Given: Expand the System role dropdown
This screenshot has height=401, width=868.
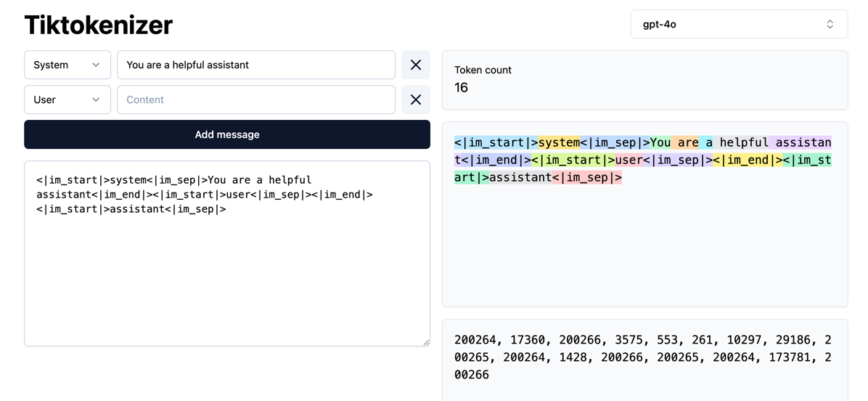Looking at the screenshot, I should click(x=67, y=65).
